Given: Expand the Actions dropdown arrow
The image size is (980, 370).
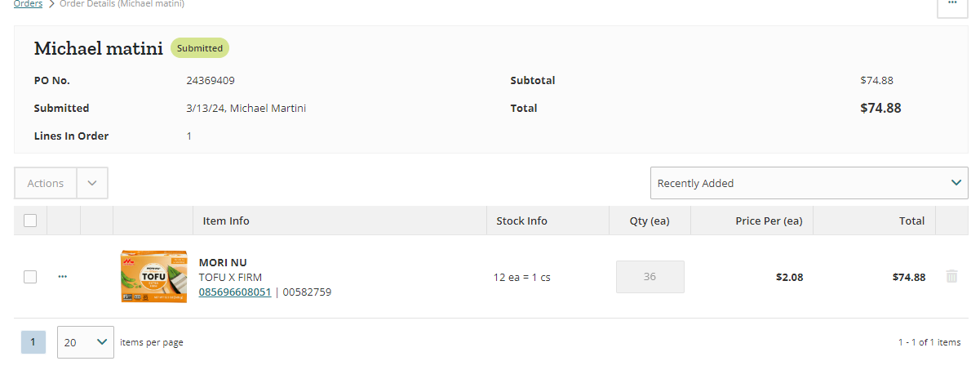Looking at the screenshot, I should pos(92,183).
